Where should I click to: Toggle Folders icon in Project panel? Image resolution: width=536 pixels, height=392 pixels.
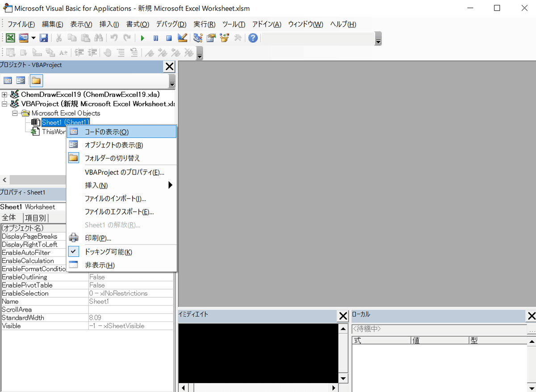pyautogui.click(x=36, y=80)
